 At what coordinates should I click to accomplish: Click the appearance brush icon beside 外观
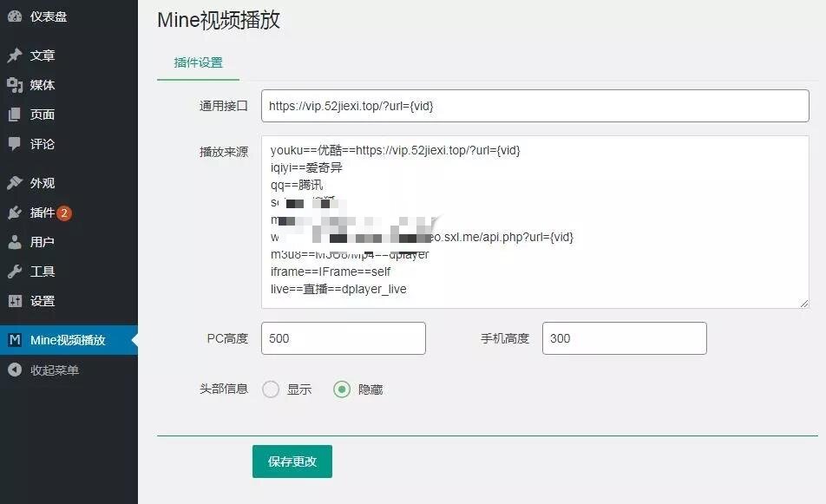(x=15, y=183)
